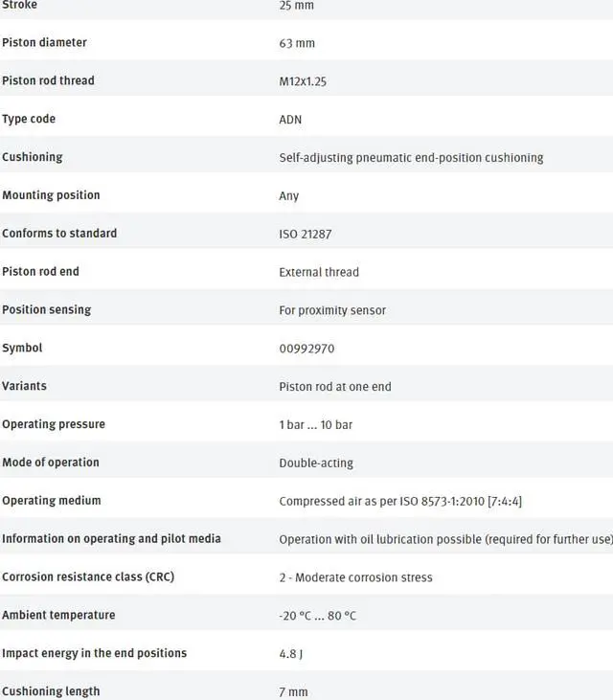Click the Operating pressure value

[316, 424]
